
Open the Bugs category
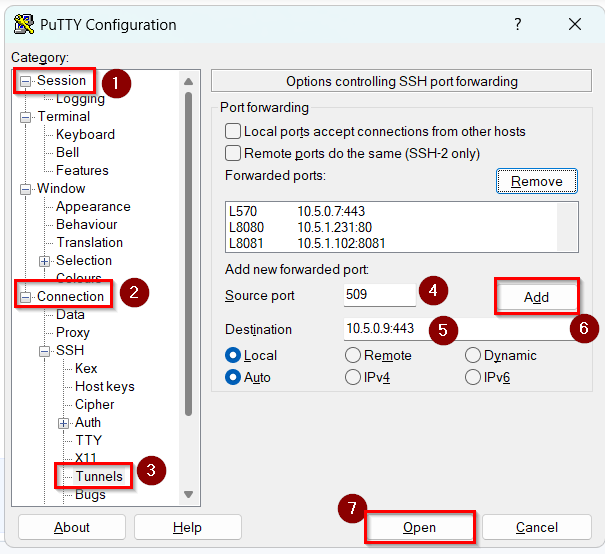(90, 495)
